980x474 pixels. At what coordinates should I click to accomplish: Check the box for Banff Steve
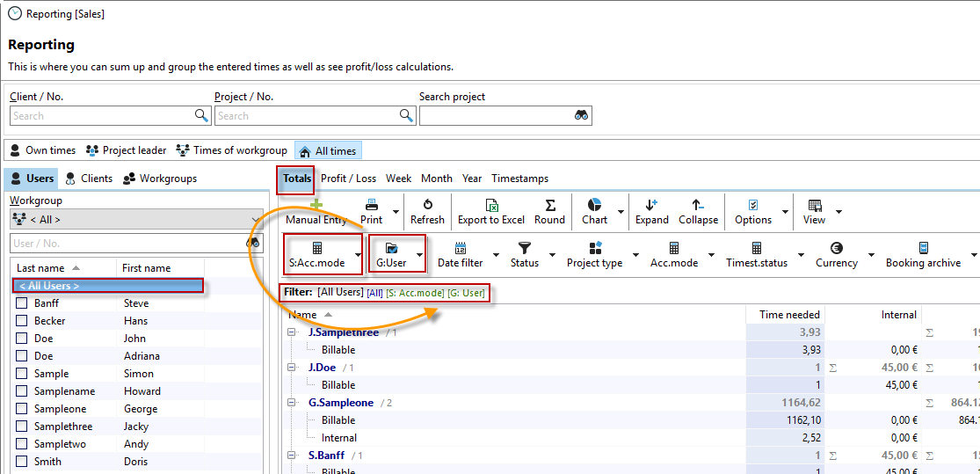pos(22,303)
